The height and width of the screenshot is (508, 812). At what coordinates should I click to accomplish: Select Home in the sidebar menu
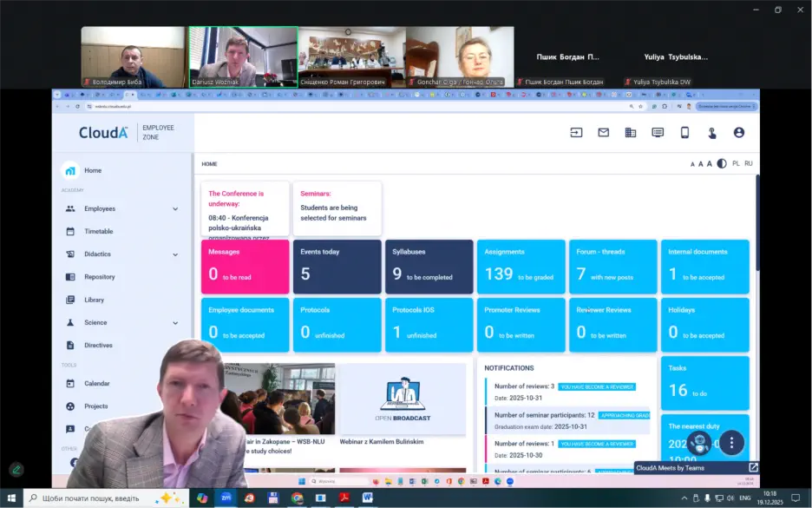[92, 171]
